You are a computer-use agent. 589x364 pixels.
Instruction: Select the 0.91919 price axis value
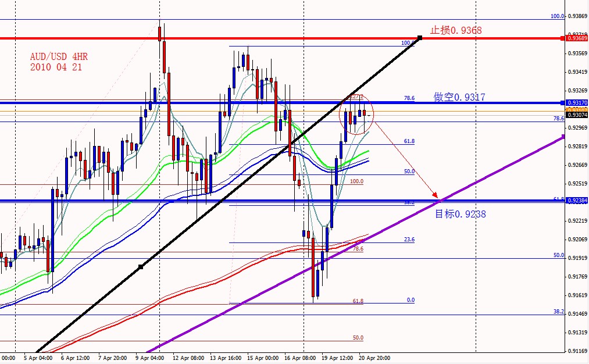click(577, 258)
